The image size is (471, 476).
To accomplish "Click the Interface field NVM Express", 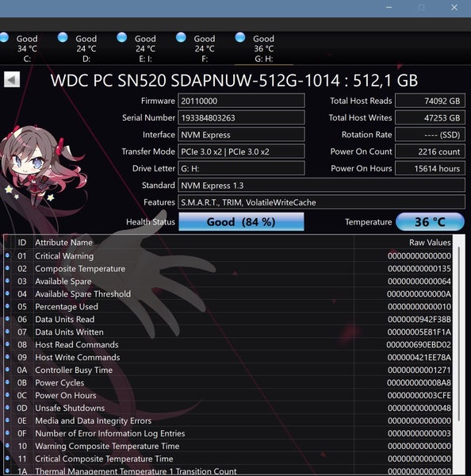I will point(241,135).
